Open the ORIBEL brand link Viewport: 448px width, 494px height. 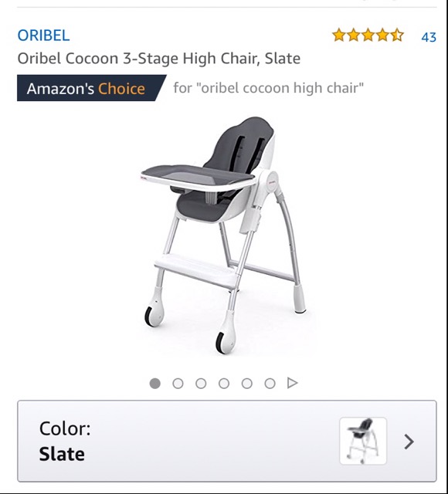[43, 36]
